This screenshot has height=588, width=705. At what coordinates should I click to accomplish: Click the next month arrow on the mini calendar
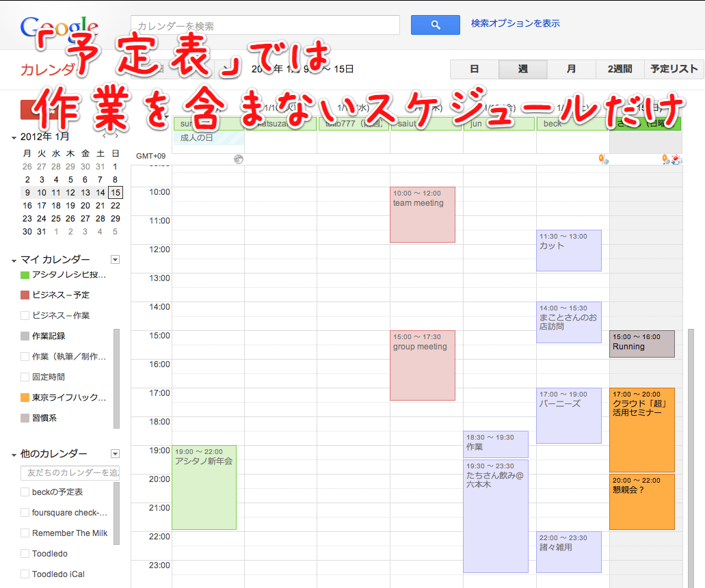(115, 135)
